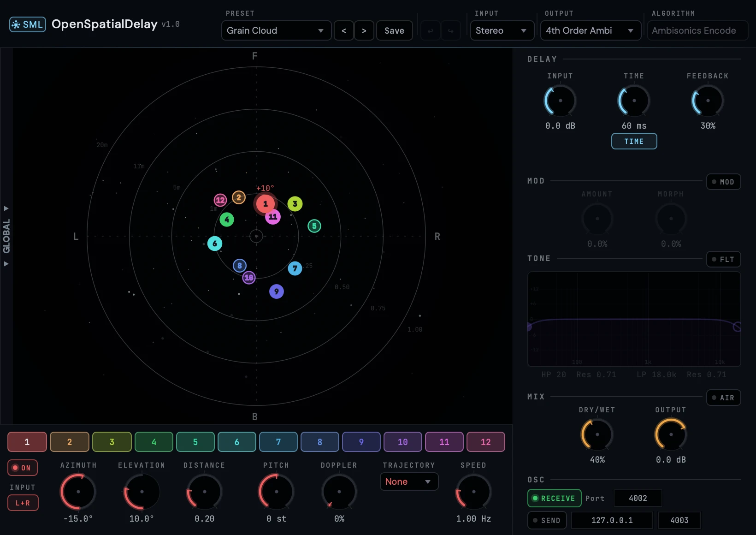The height and width of the screenshot is (535, 756).
Task: Click the AZIMUTH knob
Action: point(78,492)
